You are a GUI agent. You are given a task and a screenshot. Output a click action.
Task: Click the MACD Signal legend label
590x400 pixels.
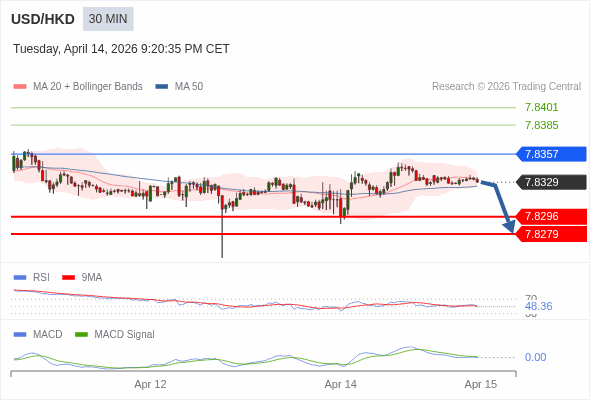125,335
